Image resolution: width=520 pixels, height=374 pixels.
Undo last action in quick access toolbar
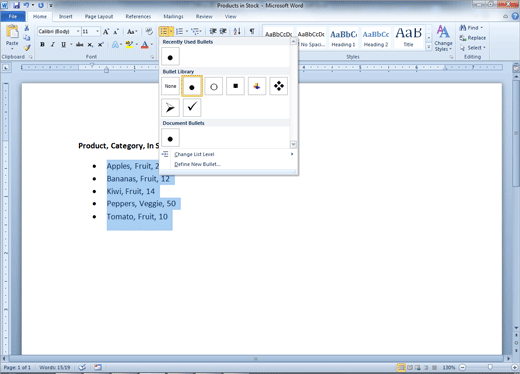pyautogui.click(x=26, y=5)
